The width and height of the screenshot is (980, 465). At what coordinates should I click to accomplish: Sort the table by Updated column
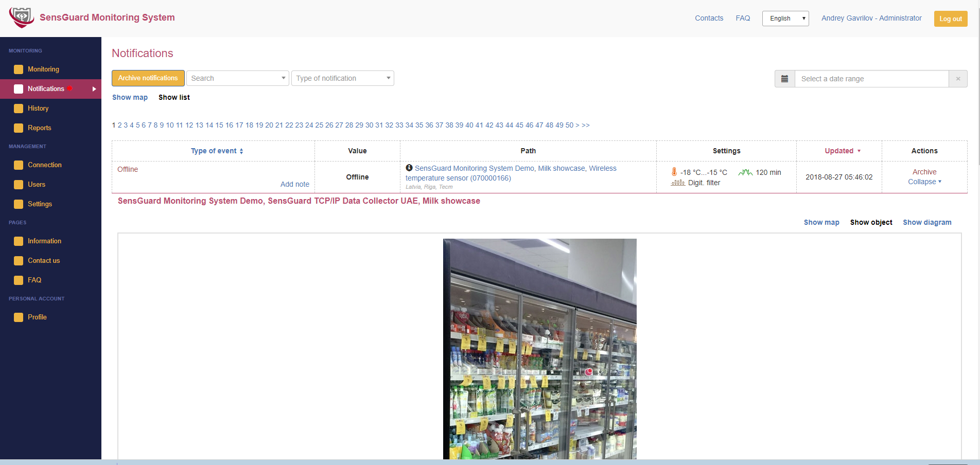coord(843,151)
